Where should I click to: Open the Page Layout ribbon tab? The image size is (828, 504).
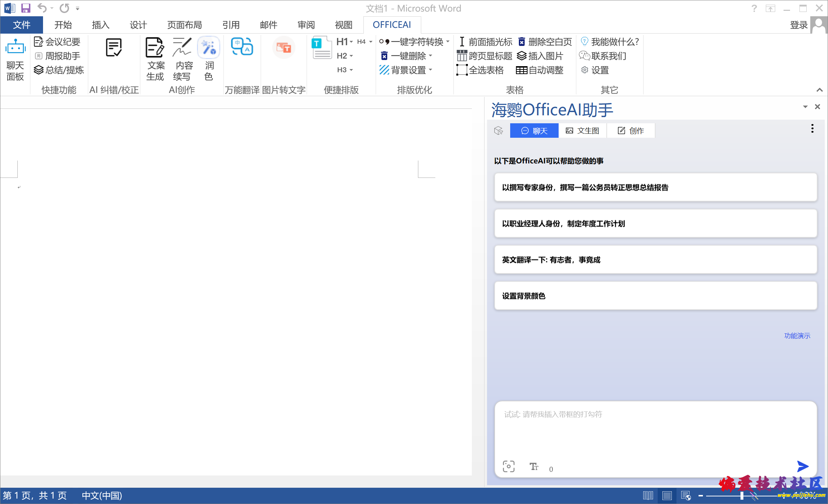184,25
